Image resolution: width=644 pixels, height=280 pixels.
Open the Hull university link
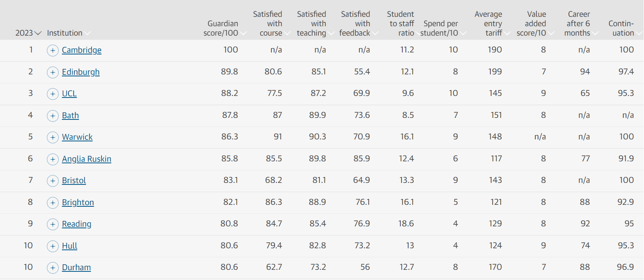pyautogui.click(x=70, y=246)
